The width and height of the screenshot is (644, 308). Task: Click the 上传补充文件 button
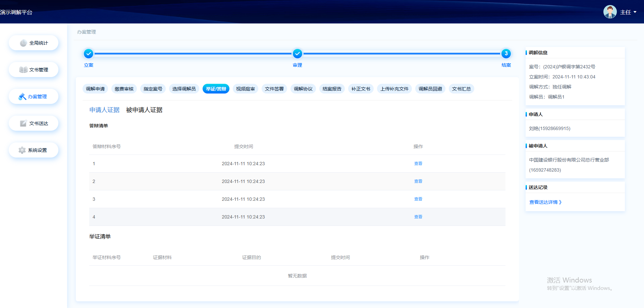[x=394, y=89]
